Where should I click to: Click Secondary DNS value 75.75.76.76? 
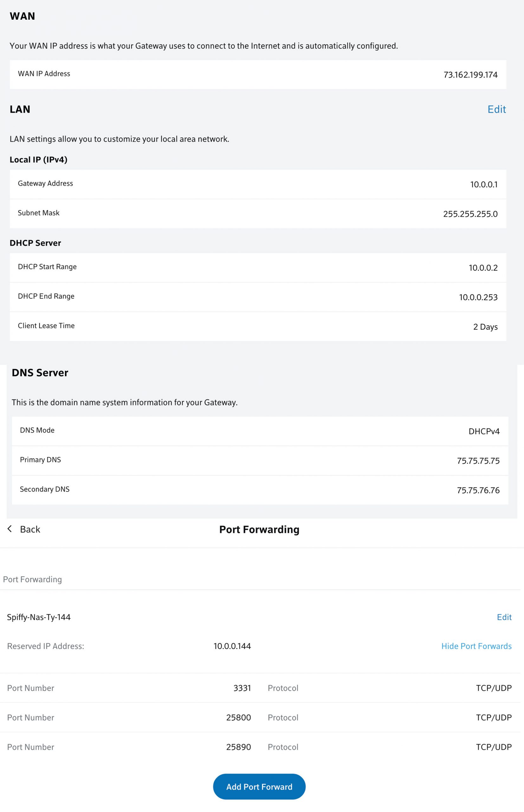point(478,490)
